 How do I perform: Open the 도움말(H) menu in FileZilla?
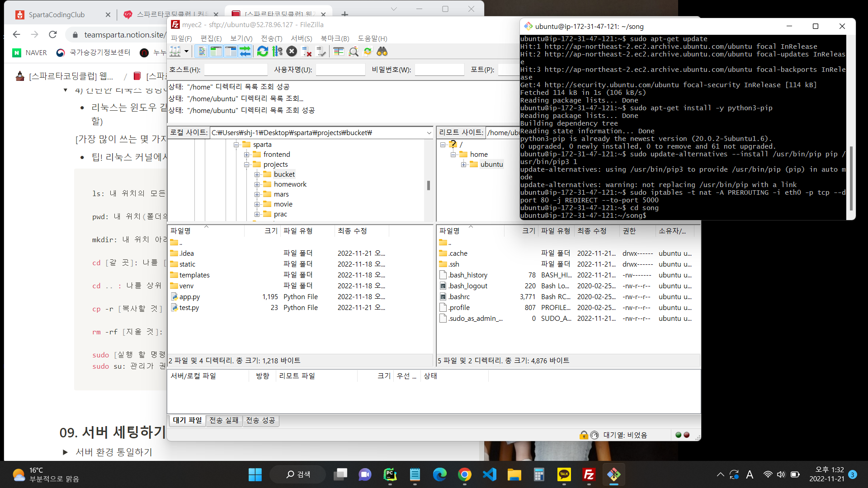point(373,38)
